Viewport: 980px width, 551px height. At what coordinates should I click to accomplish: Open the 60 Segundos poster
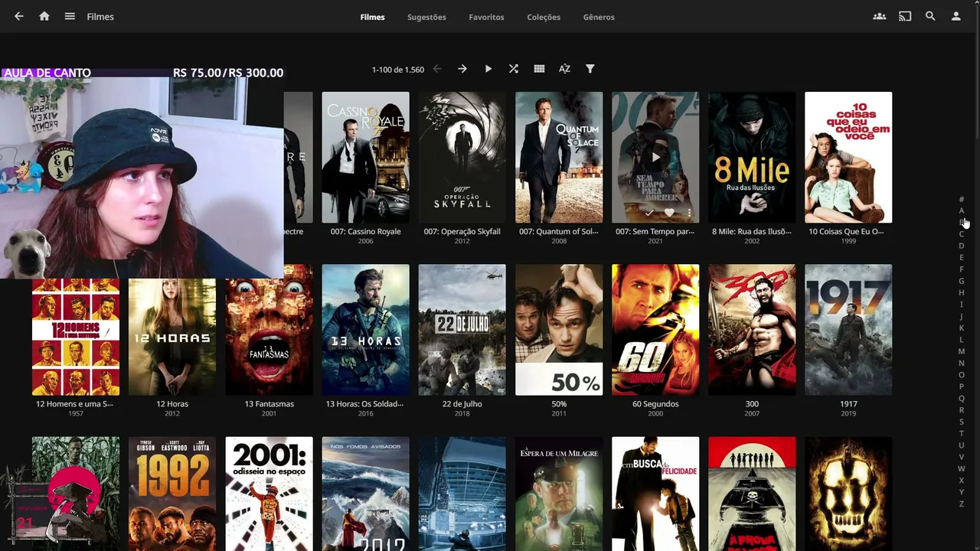[655, 330]
